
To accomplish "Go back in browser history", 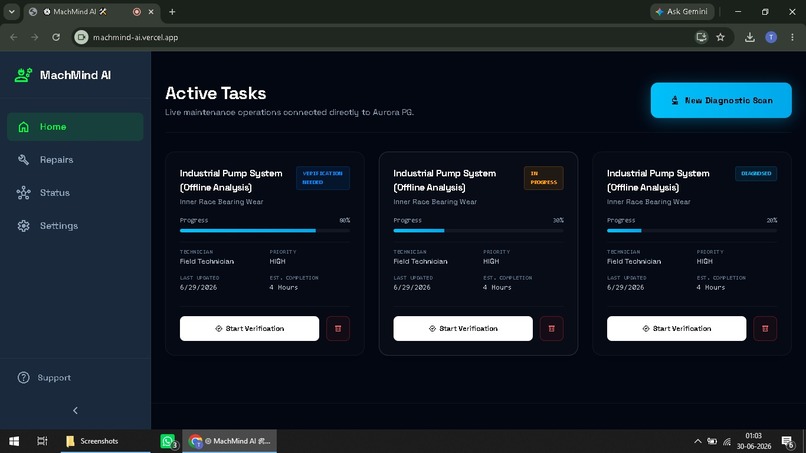I will coord(14,37).
